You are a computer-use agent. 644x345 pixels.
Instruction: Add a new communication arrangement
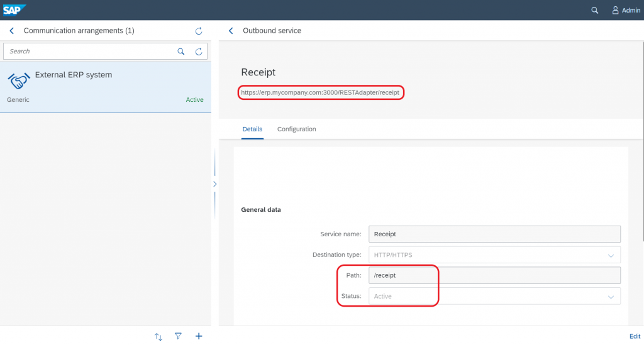point(199,336)
